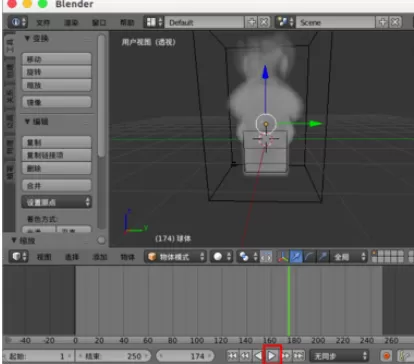
Task: Open the pivot point selector
Action: [x=247, y=257]
